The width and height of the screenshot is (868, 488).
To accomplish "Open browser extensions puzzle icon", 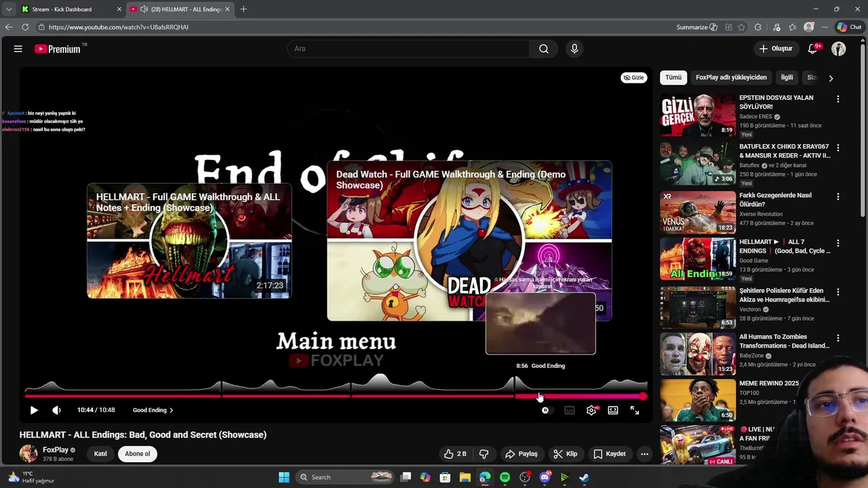I will click(758, 27).
